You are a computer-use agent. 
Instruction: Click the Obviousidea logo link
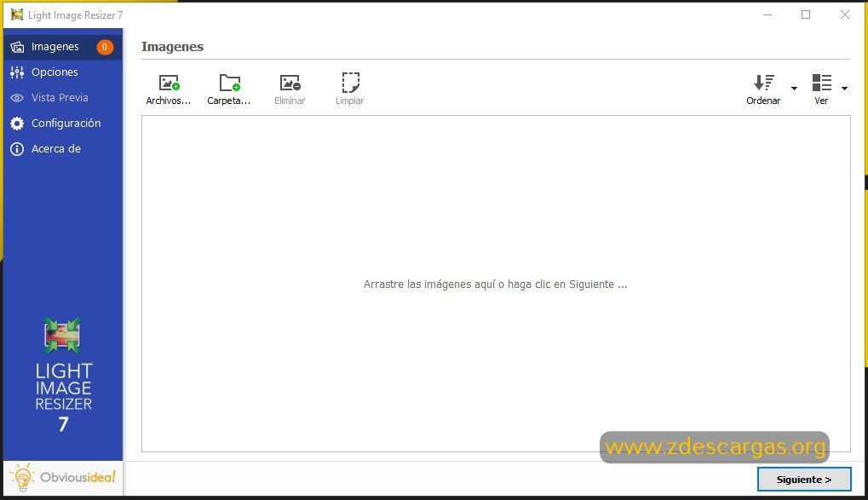coord(63,477)
